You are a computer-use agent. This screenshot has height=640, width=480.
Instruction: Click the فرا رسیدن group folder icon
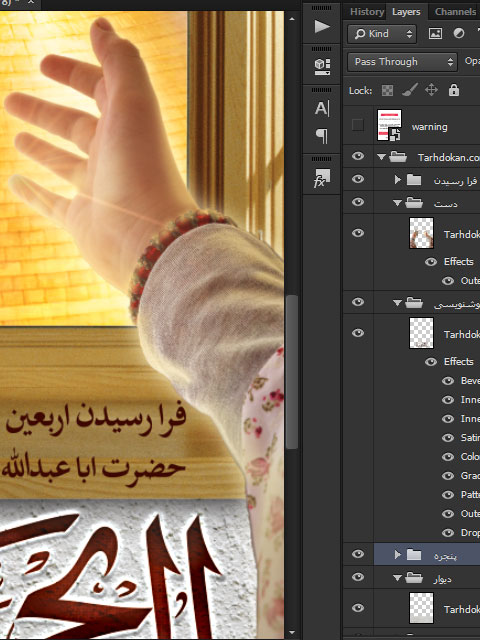(x=414, y=180)
